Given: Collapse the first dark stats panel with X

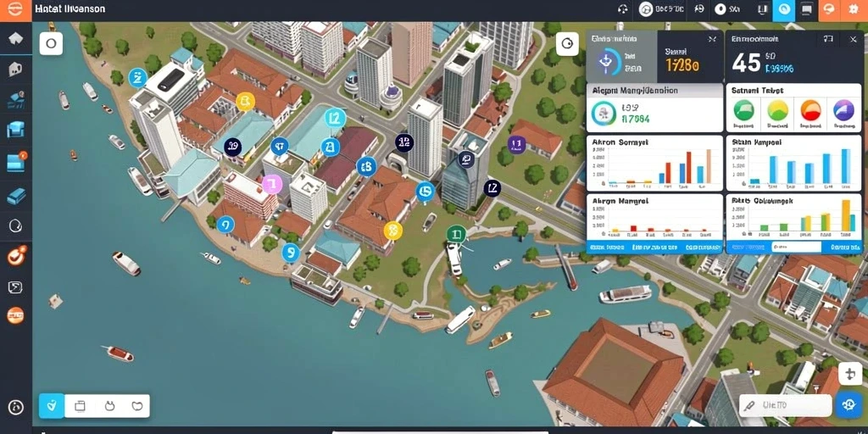Looking at the screenshot, I should pyautogui.click(x=712, y=39).
